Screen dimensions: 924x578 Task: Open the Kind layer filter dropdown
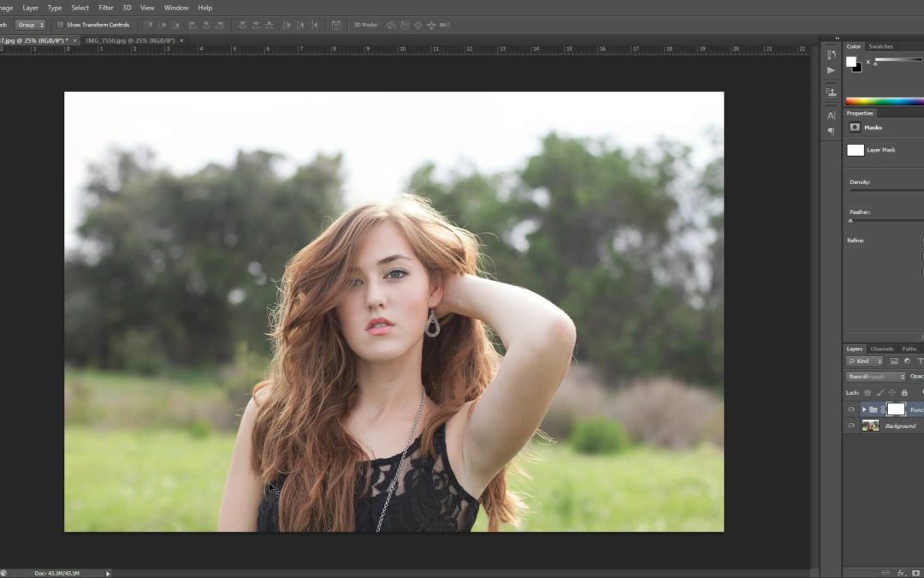click(x=864, y=361)
